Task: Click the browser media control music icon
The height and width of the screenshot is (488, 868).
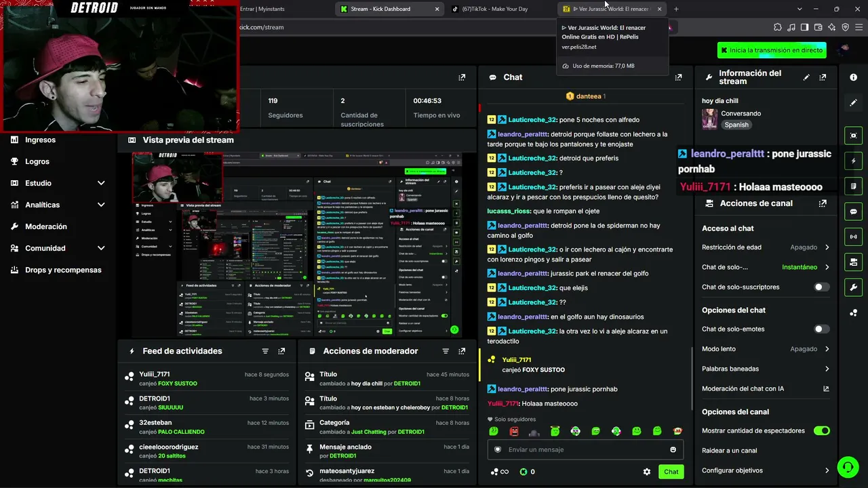Action: tap(791, 27)
